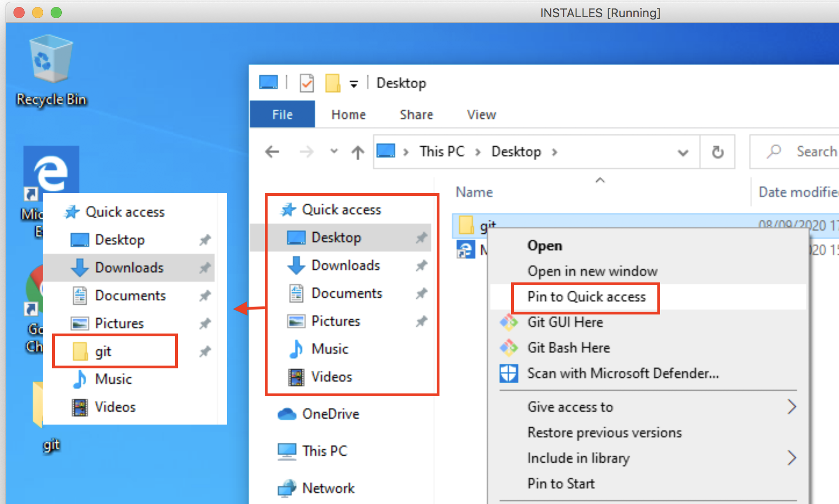This screenshot has height=504, width=839.
Task: Click the pin icon next to Explorer Documents
Action: [x=421, y=294]
